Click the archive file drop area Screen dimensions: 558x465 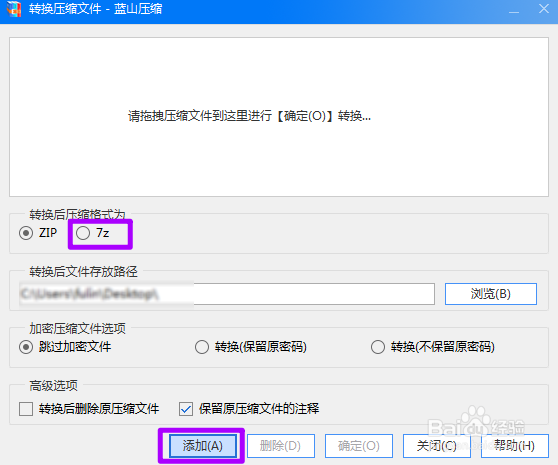[x=279, y=117]
